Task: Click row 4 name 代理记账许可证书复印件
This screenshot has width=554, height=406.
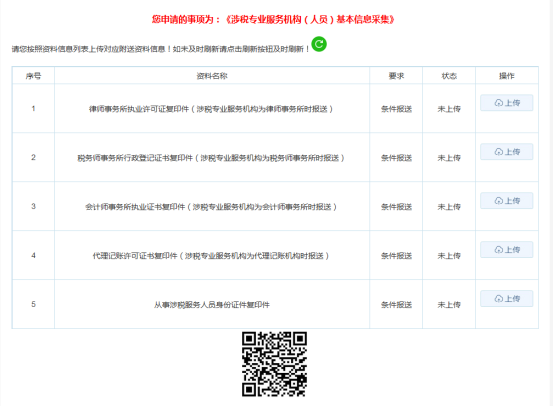Action: (x=211, y=256)
